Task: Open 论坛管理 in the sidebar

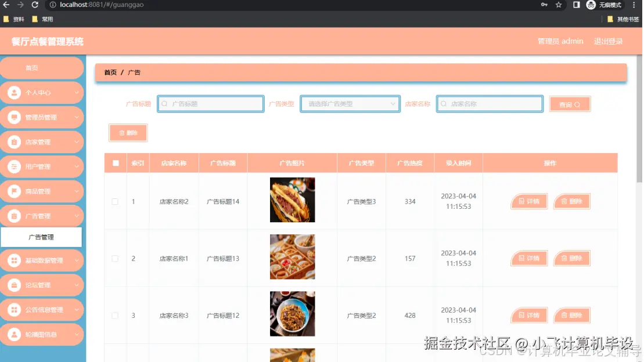Action: (x=14, y=285)
